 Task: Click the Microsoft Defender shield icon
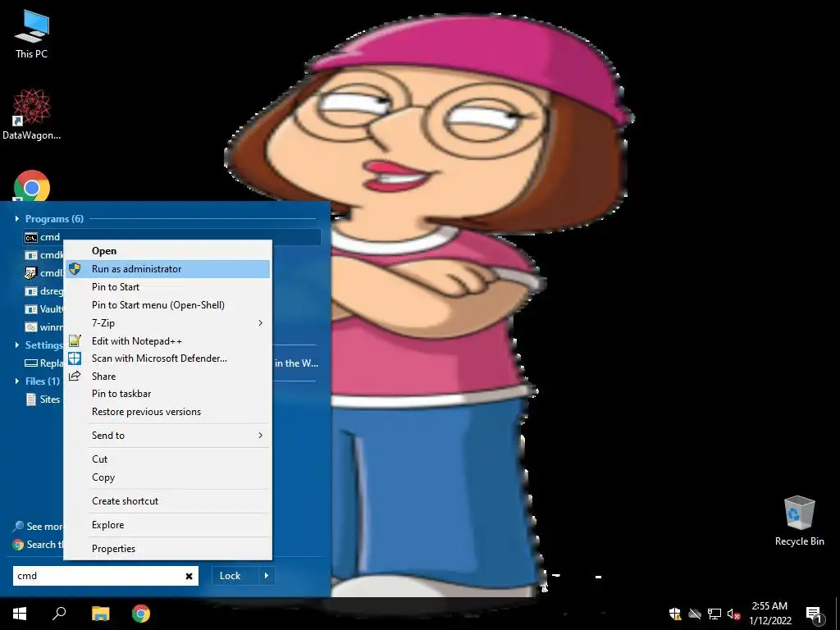(x=75, y=358)
